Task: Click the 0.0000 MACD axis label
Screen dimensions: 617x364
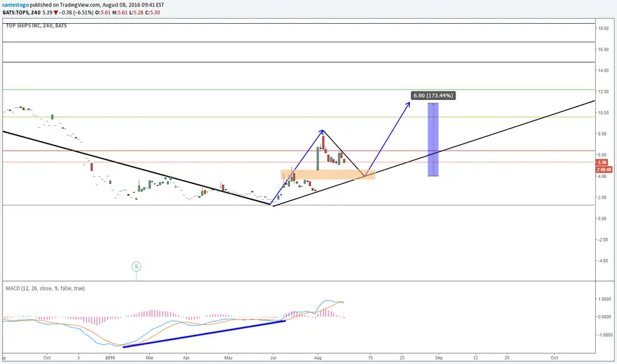Action: [x=605, y=317]
